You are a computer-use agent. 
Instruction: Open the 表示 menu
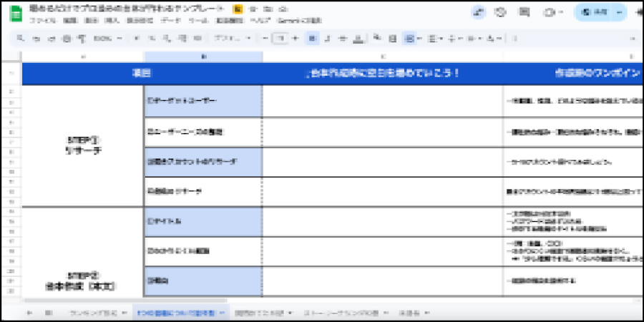click(x=90, y=21)
